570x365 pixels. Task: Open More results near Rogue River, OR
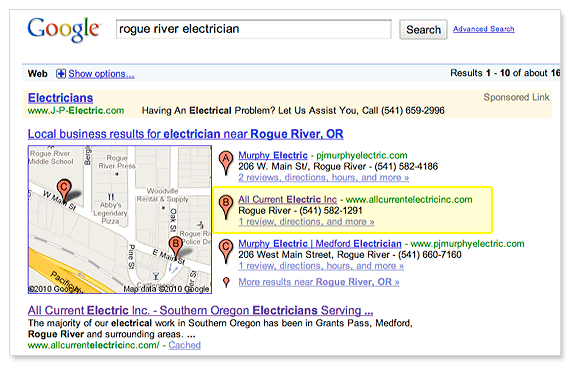[x=319, y=282]
